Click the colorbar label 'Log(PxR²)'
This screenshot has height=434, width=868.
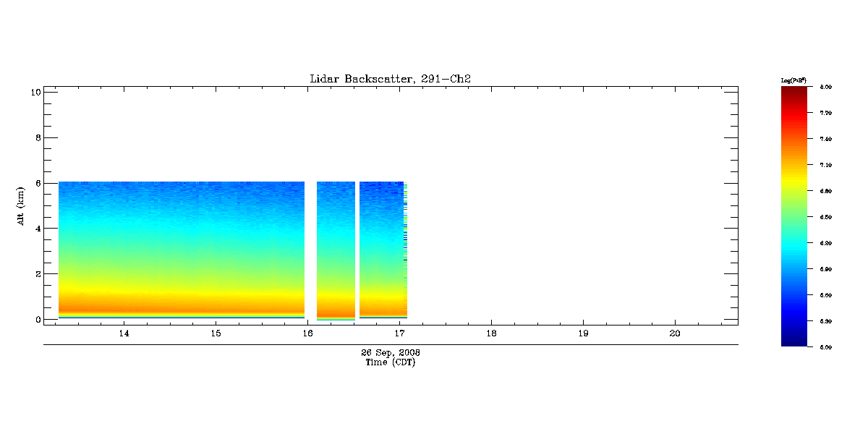[x=793, y=80]
